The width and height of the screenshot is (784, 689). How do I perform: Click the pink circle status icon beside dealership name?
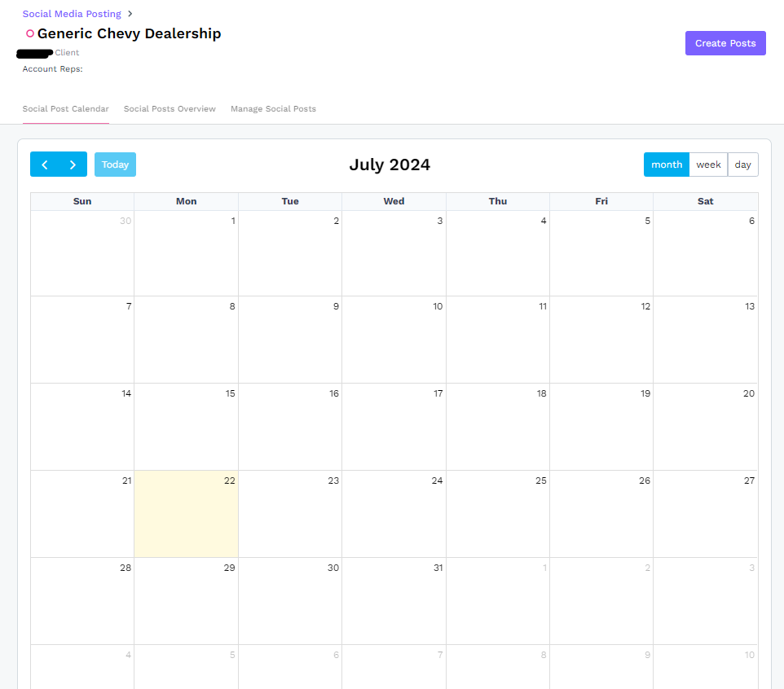30,34
